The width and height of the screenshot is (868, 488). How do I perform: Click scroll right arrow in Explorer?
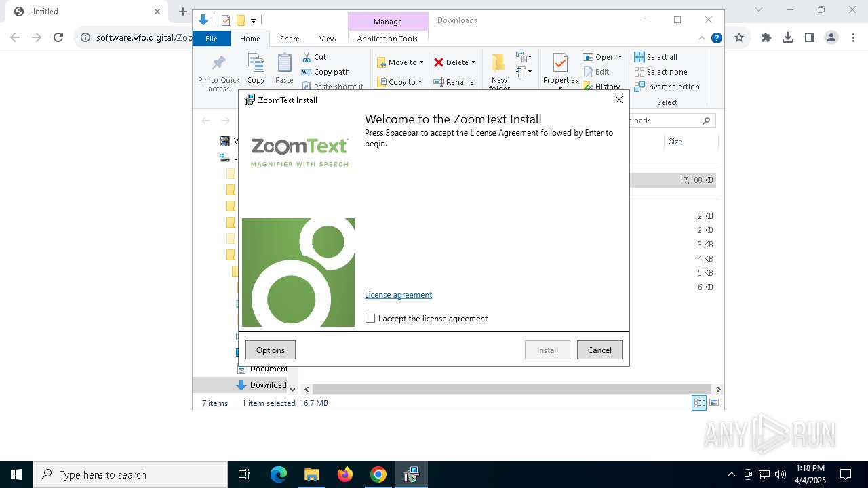tap(718, 389)
